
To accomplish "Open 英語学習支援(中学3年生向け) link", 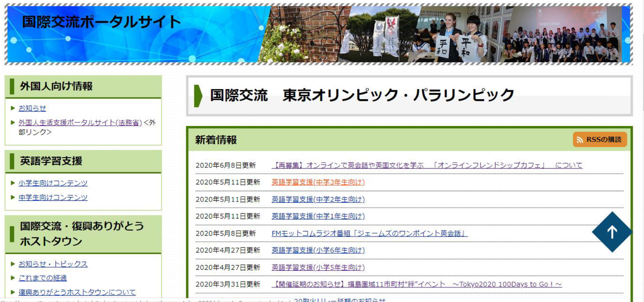I will (318, 182).
